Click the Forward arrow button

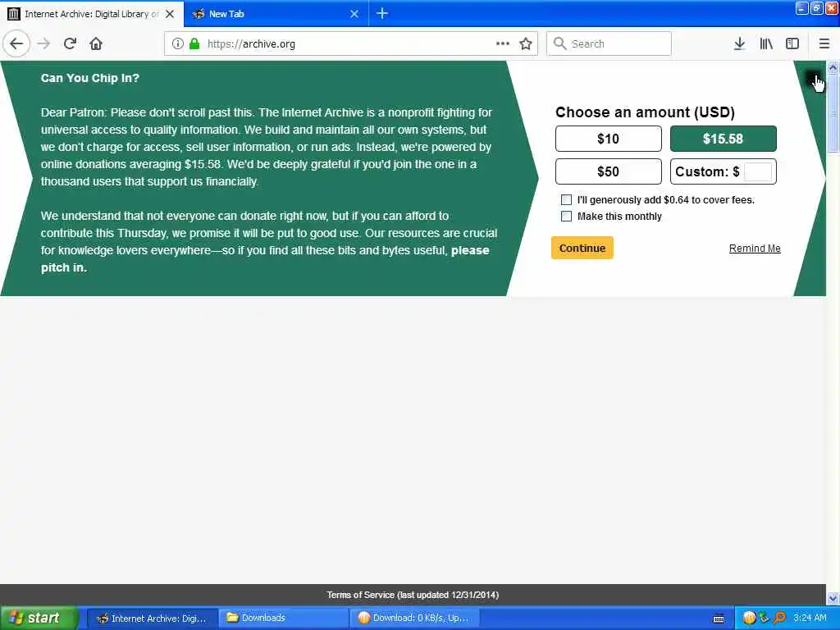click(x=44, y=44)
